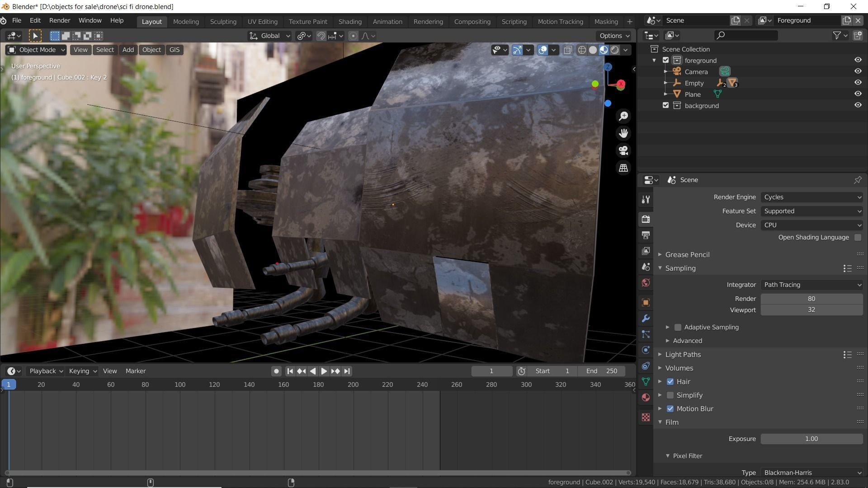Open the Render menu
Image resolution: width=868 pixels, height=488 pixels.
click(x=59, y=21)
